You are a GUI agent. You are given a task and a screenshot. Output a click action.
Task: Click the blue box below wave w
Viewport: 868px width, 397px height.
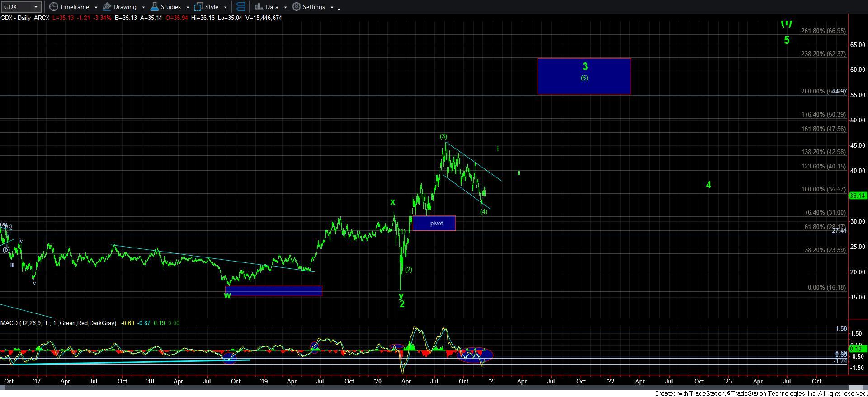click(274, 291)
